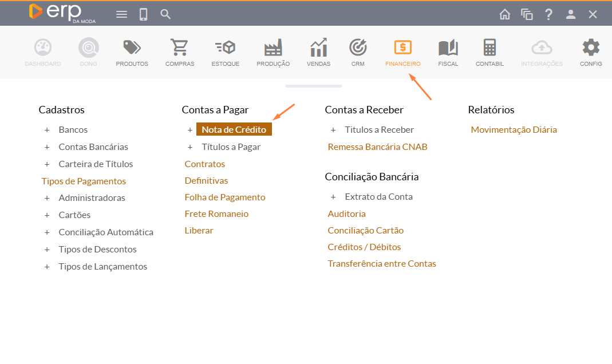Open the CRM target module
612x364 pixels.
point(358,48)
